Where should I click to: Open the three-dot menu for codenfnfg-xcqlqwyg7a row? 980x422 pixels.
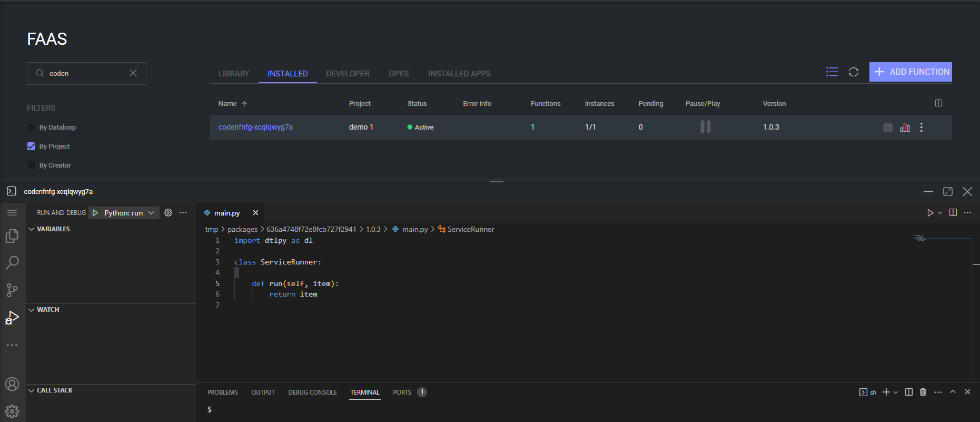pos(922,127)
